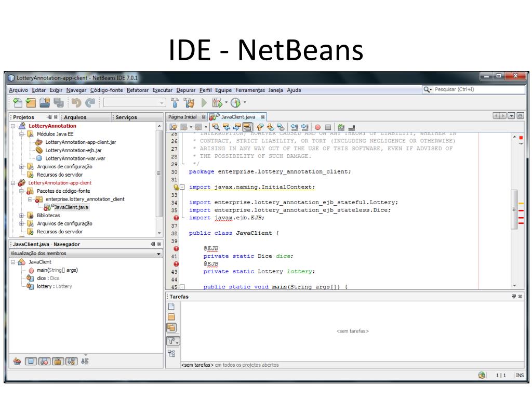Collapse the LotteryAnnotation project tree node
Image resolution: width=532 pixels, height=399 pixels.
click(13, 126)
